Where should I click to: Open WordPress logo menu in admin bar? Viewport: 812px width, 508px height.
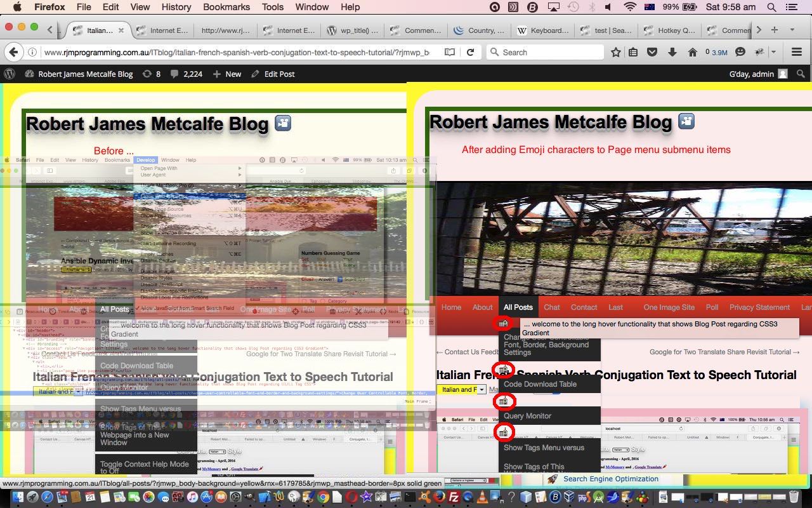click(10, 74)
